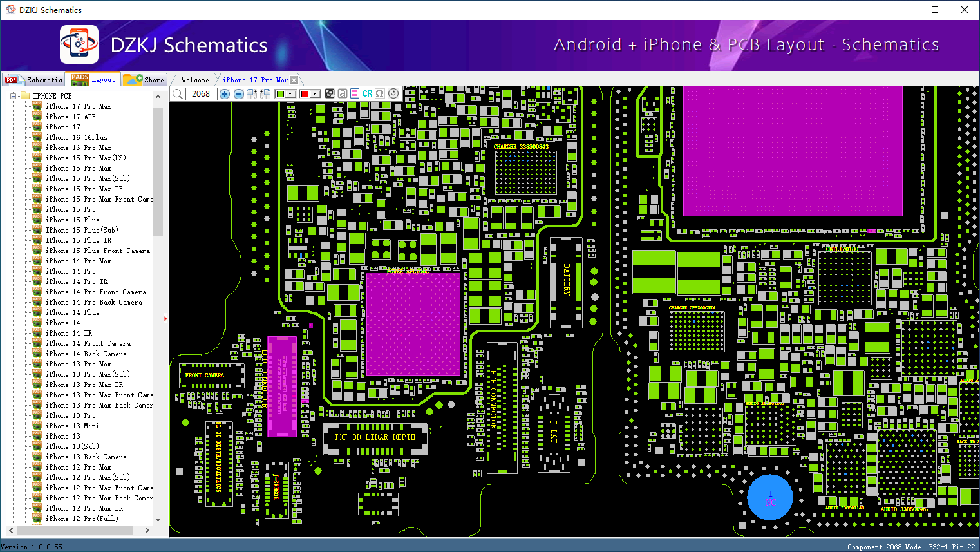Select the iPhone 15 Pro entry
This screenshot has height=552, width=980.
pos(70,209)
